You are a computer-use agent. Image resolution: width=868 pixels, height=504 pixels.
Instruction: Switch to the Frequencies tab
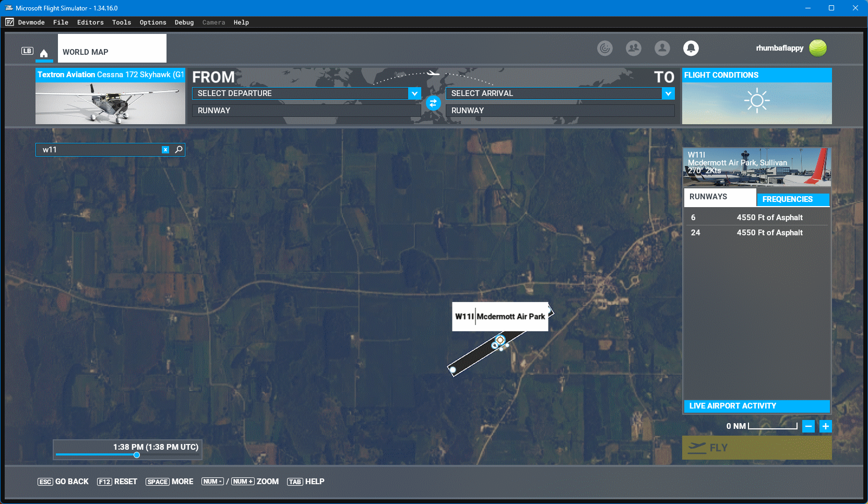(x=793, y=199)
